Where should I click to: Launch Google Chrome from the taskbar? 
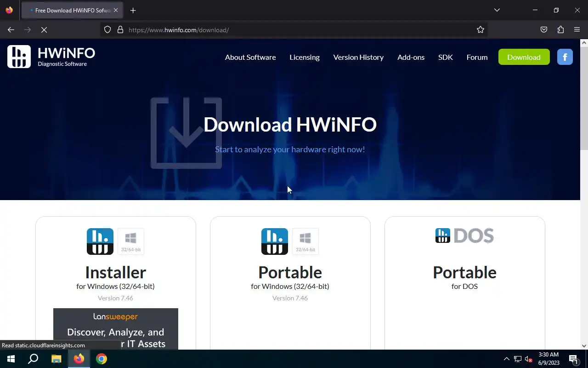[102, 359]
